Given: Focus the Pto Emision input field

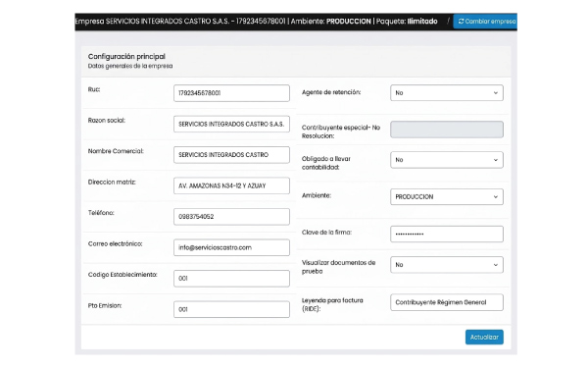Looking at the screenshot, I should pos(231,309).
